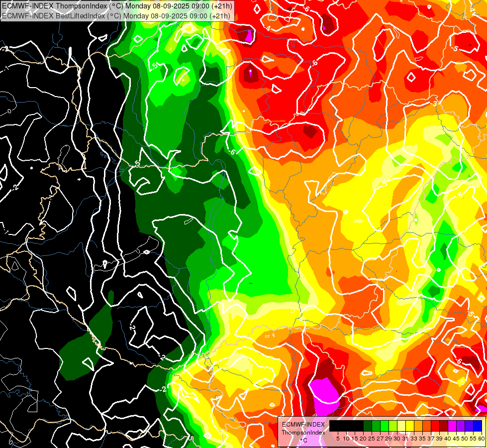Select the indigo 50–55 legend swatch
Image resolution: width=487 pixels, height=448 pixels.
click(469, 426)
